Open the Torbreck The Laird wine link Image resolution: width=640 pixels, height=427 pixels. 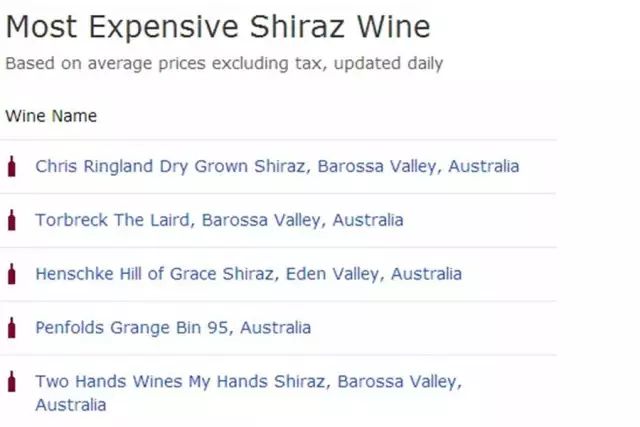[x=117, y=220]
